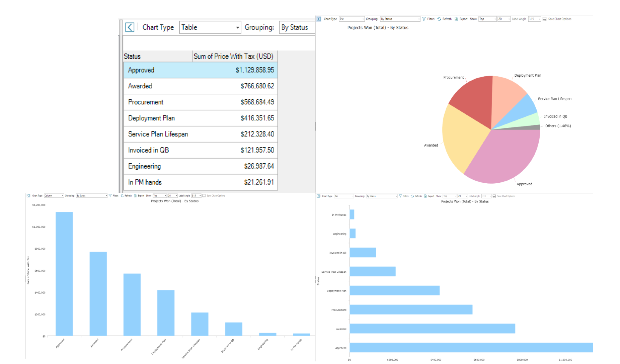Open the count 20 dropdown in Pie panel

click(x=504, y=19)
